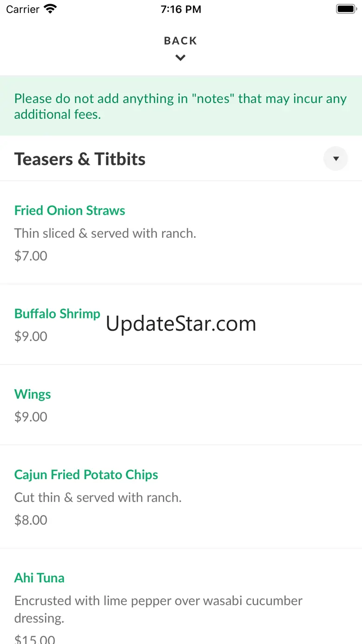
Task: Tap the 7:16 PM clock in status bar
Action: click(181, 9)
